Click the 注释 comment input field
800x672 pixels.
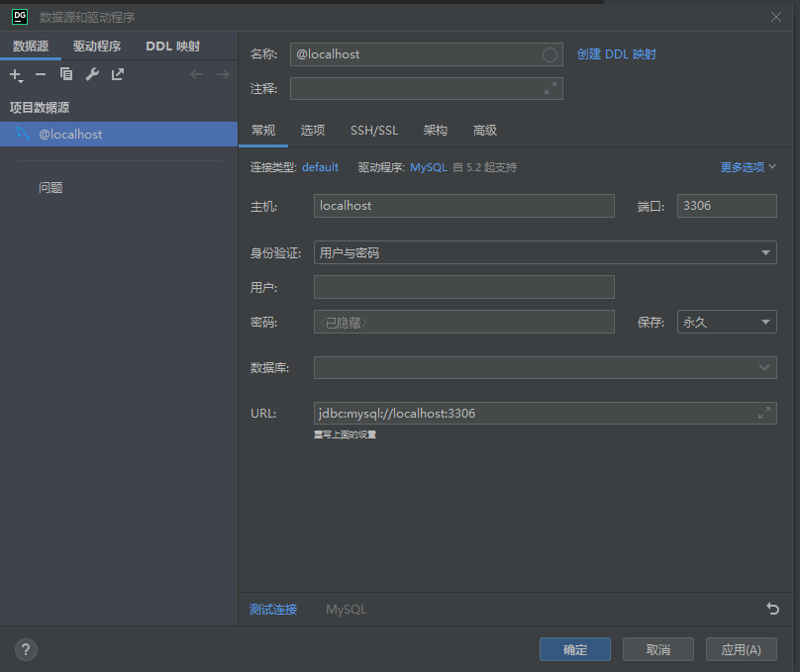point(427,89)
